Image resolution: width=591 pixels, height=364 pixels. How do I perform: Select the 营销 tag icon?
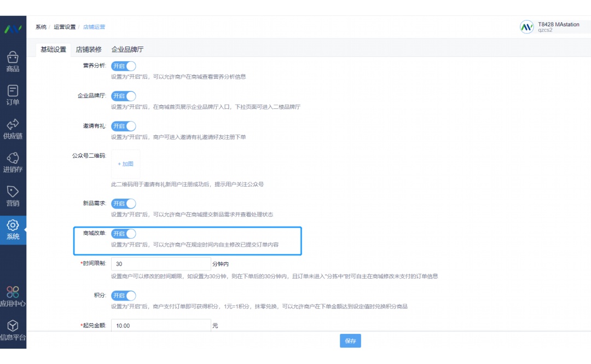click(13, 196)
